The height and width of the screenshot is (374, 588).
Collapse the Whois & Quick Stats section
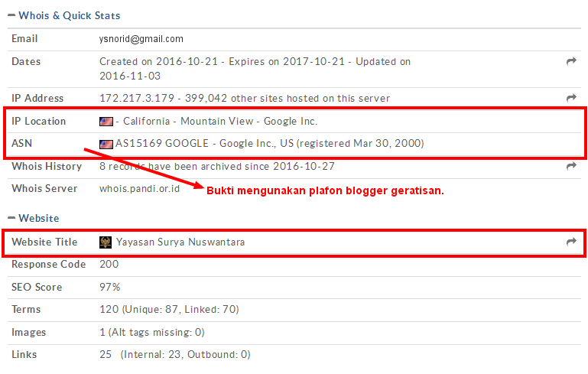coord(11,15)
